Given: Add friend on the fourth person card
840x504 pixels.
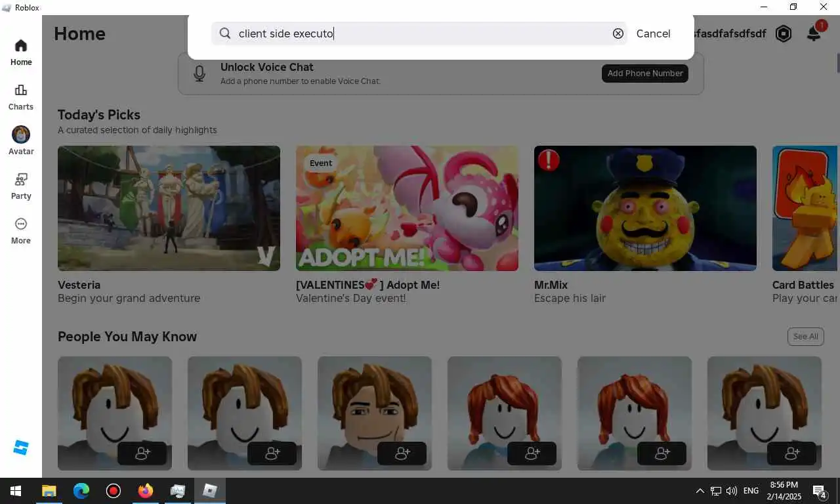Looking at the screenshot, I should (x=532, y=453).
